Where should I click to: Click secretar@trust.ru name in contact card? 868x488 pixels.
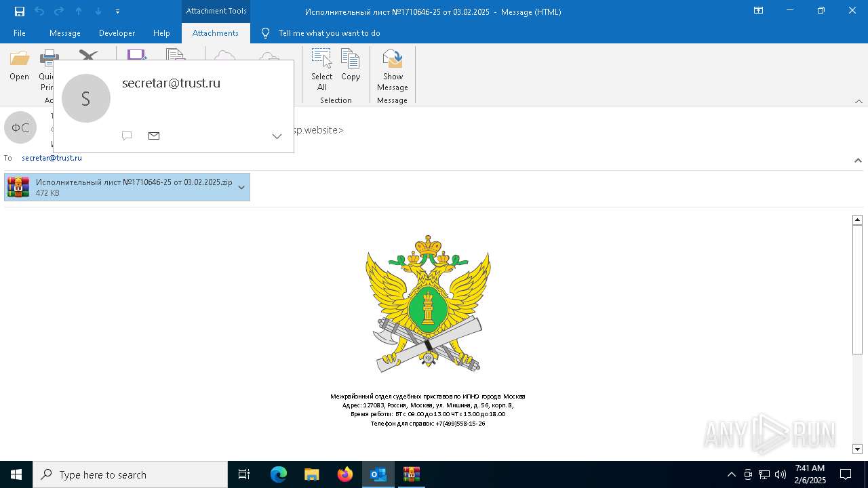[171, 83]
